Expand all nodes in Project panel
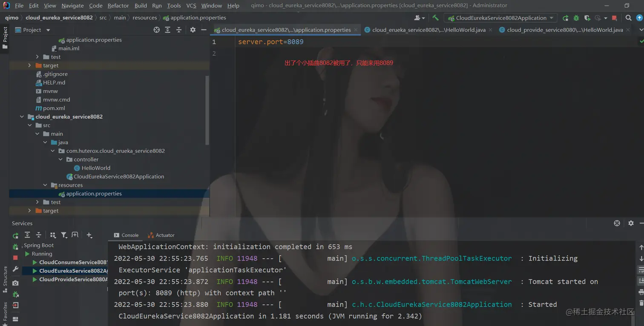 pos(168,30)
